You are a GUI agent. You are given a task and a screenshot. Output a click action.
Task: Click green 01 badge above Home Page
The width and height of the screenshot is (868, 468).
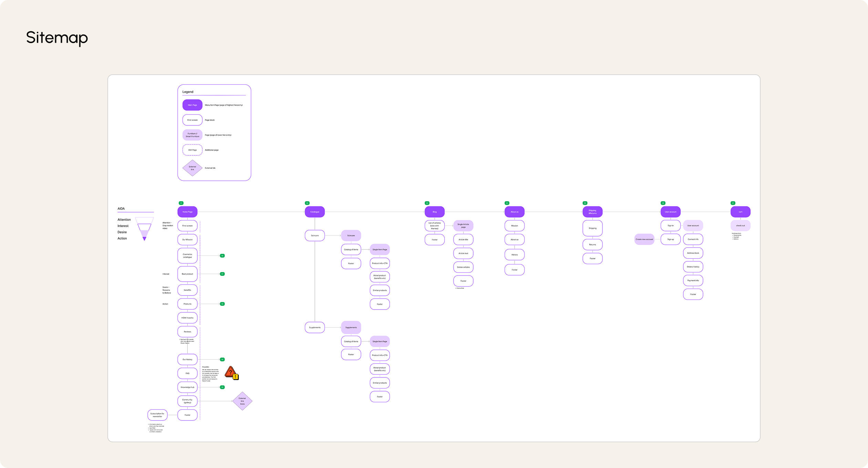click(x=181, y=203)
